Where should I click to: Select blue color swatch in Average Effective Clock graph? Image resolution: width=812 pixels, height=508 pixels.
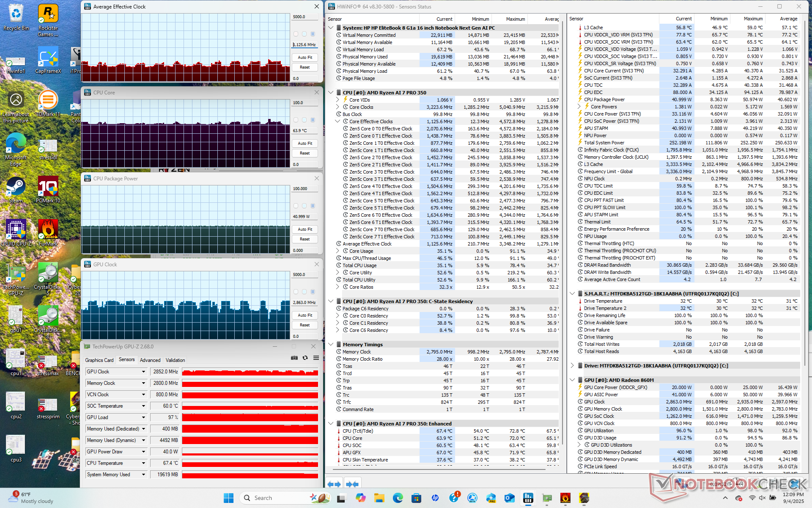click(313, 34)
